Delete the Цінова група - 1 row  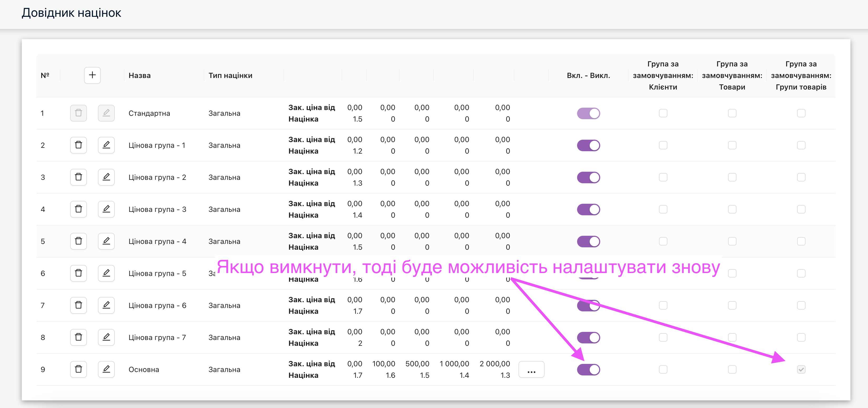pyautogui.click(x=79, y=145)
